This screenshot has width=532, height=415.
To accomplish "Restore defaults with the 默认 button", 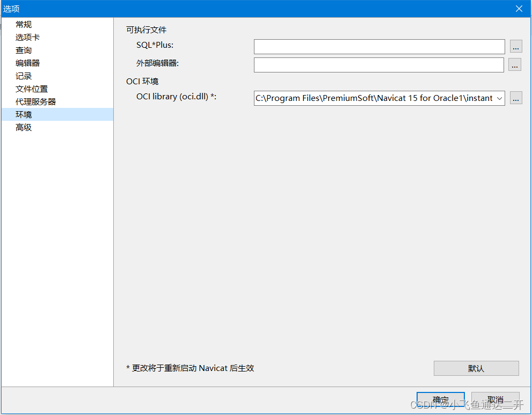I will (476, 368).
